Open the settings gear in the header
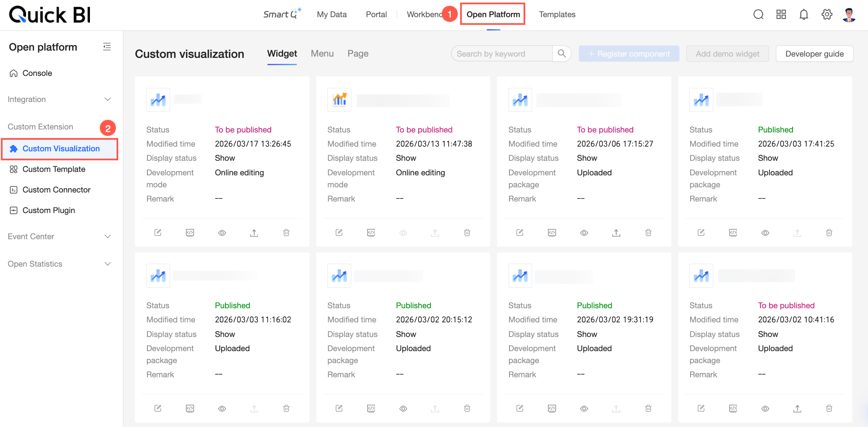This screenshot has height=427, width=868. 827,15
